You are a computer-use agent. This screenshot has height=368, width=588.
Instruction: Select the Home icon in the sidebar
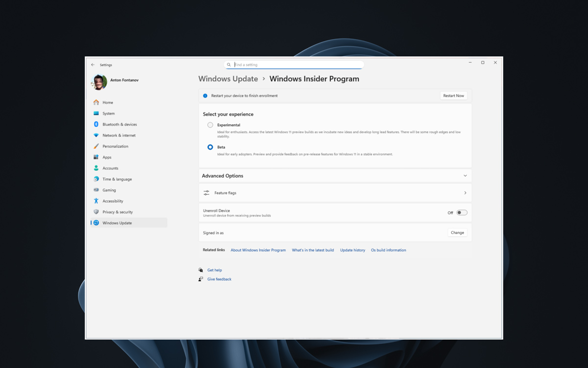click(97, 102)
